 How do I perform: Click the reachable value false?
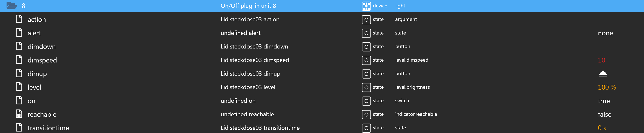(605, 114)
